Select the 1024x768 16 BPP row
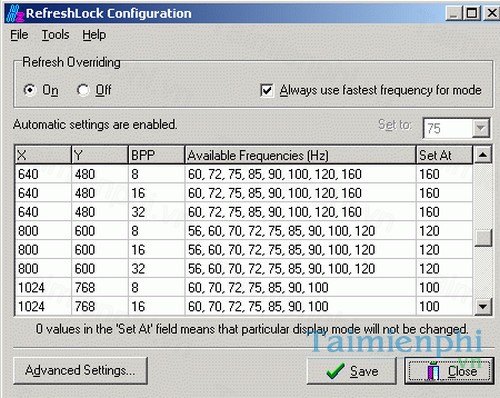This screenshot has width=500, height=398. click(x=244, y=306)
